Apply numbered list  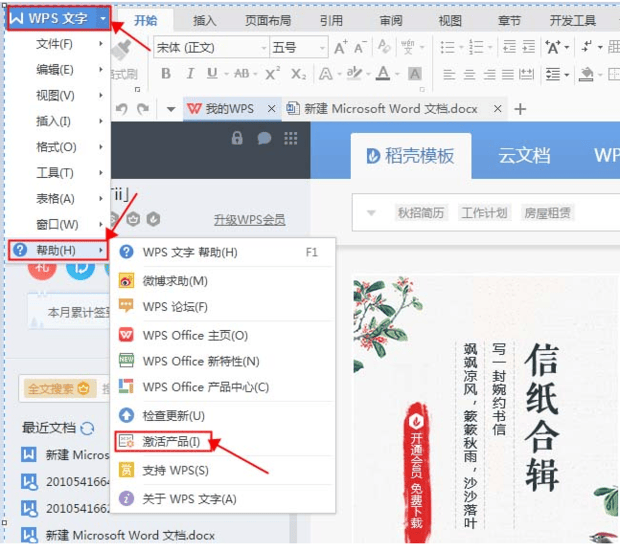coord(476,47)
